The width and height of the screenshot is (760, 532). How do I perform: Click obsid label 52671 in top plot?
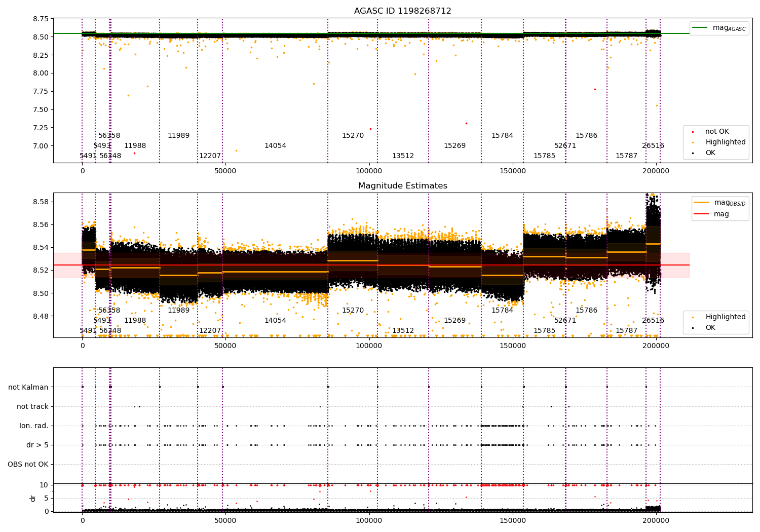click(x=565, y=146)
